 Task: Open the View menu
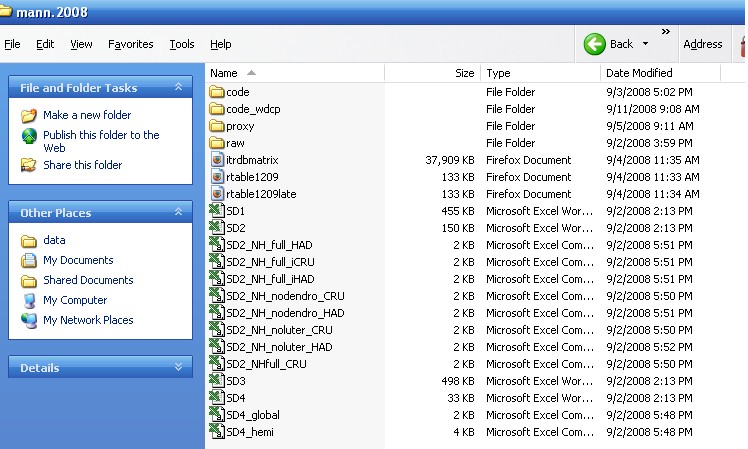(81, 44)
